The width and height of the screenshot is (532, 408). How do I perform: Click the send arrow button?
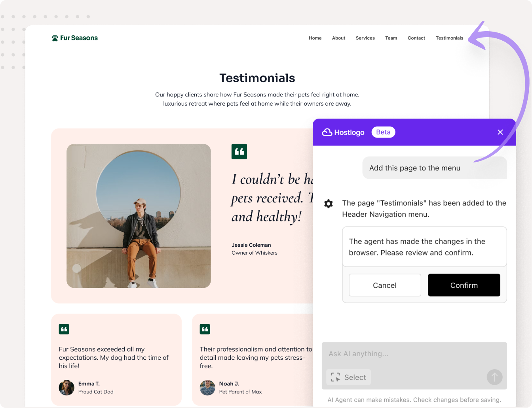point(494,377)
